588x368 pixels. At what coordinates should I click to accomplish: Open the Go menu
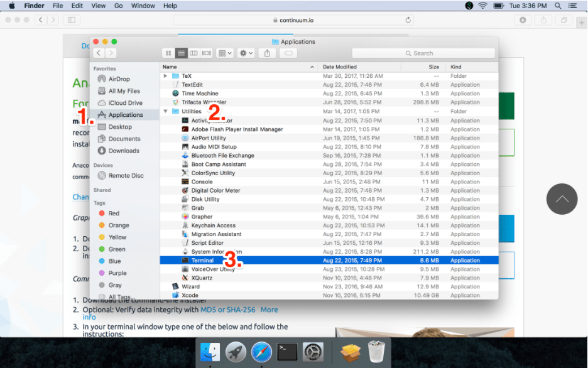pos(119,6)
